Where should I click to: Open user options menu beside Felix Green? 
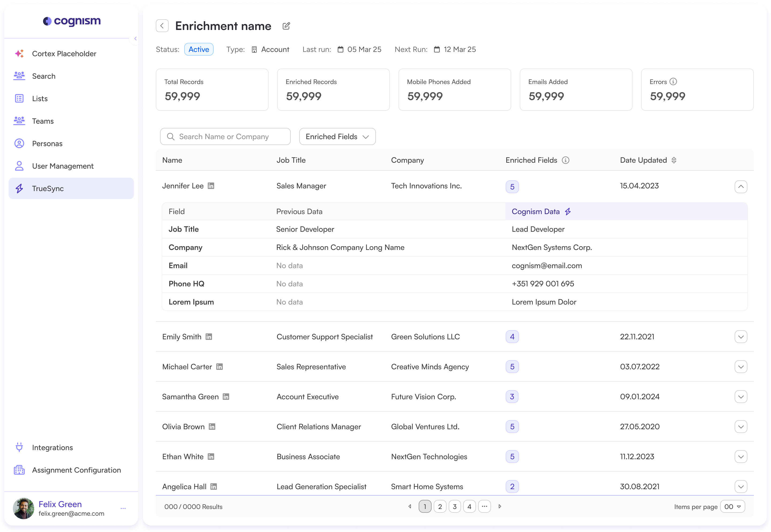point(123,508)
